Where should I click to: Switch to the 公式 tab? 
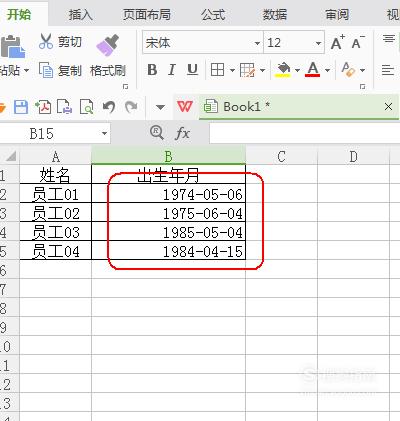(x=213, y=15)
